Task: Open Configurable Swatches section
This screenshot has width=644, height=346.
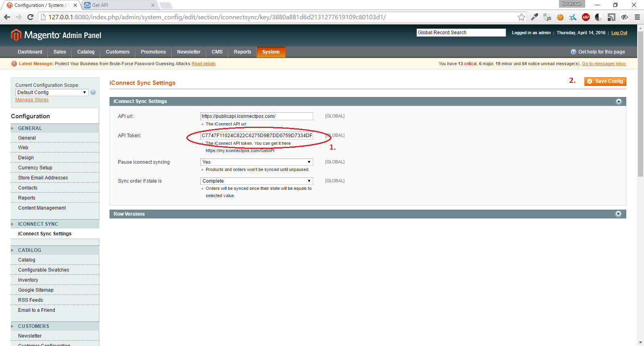Action: [x=43, y=270]
